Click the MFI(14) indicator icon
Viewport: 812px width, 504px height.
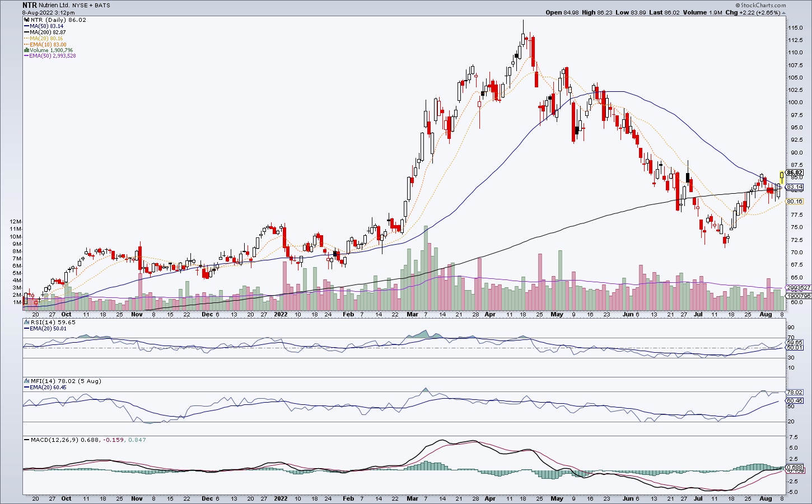[26, 381]
